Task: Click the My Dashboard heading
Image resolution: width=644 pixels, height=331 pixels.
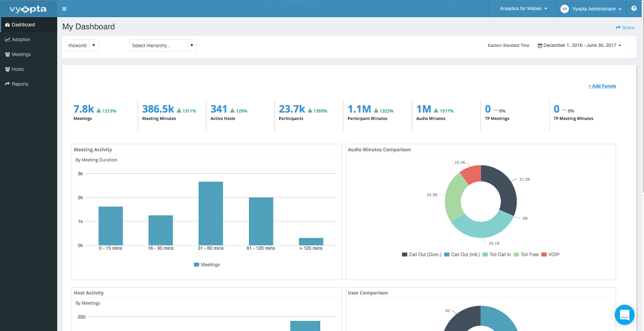Action: (x=89, y=27)
